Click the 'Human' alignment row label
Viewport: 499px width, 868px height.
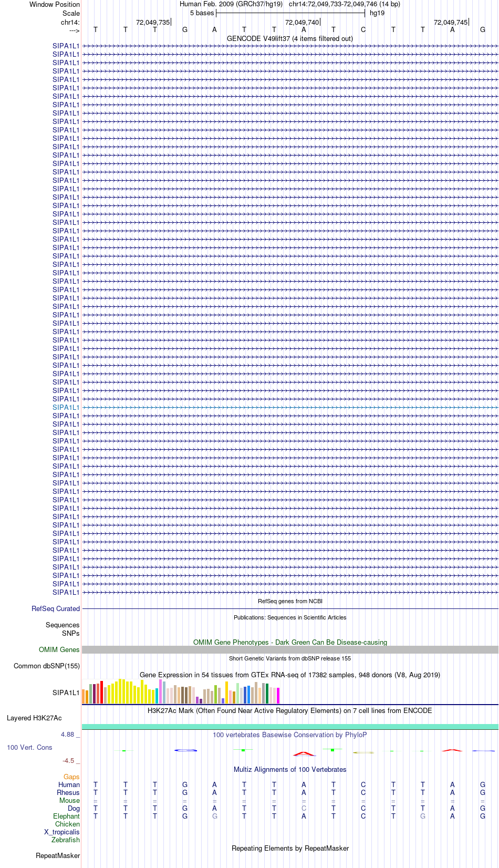click(x=69, y=785)
